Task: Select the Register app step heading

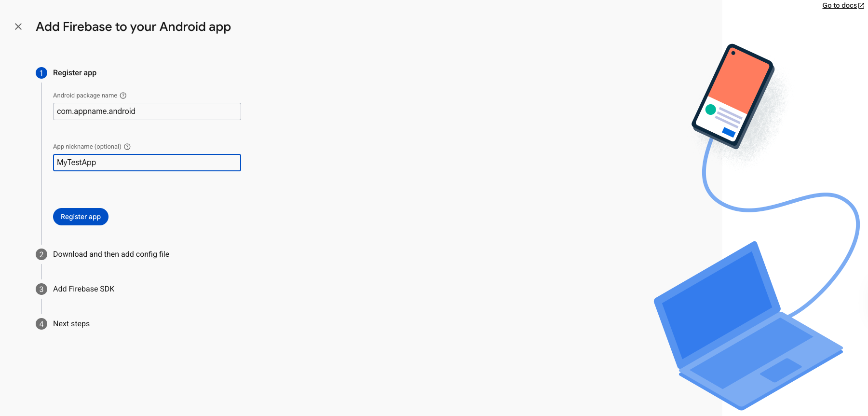Action: [75, 73]
